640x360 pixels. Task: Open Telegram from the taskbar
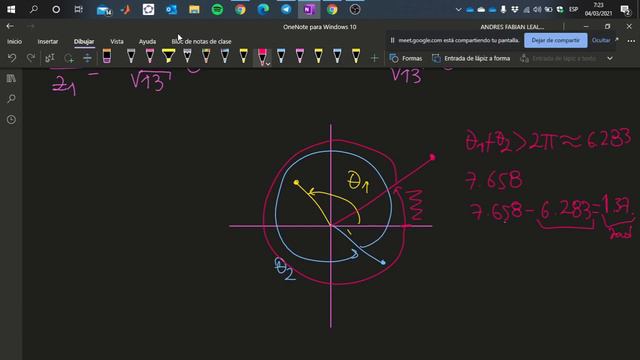click(x=286, y=9)
